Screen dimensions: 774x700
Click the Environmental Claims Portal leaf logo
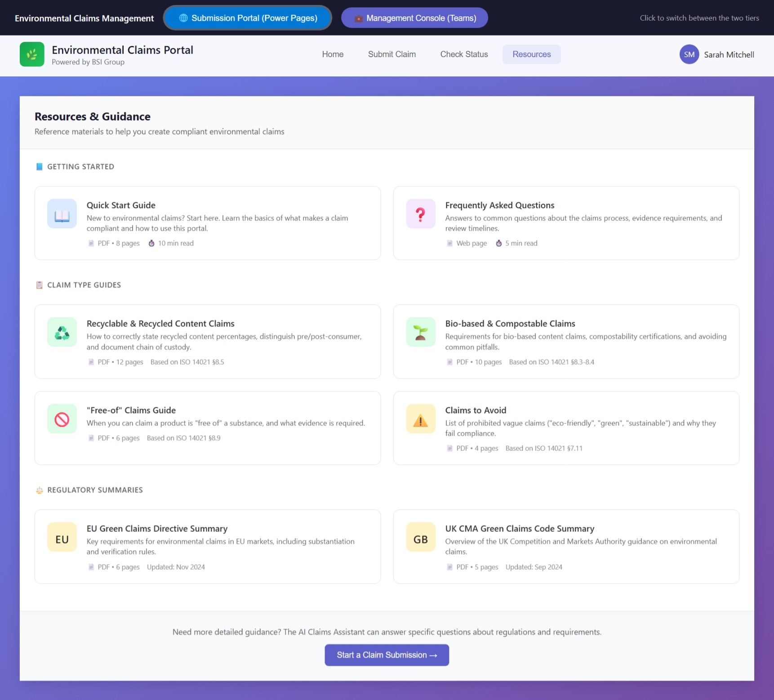[x=31, y=54]
